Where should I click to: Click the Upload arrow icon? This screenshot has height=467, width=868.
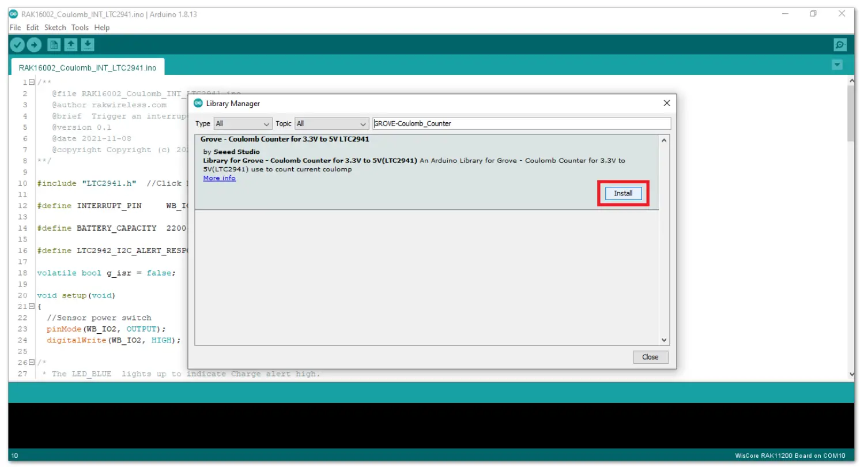[x=34, y=44]
